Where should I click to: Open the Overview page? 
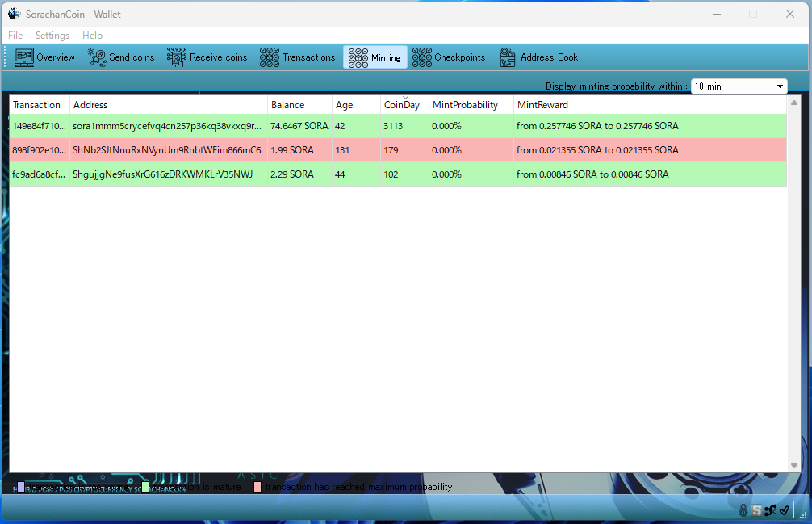[45, 57]
